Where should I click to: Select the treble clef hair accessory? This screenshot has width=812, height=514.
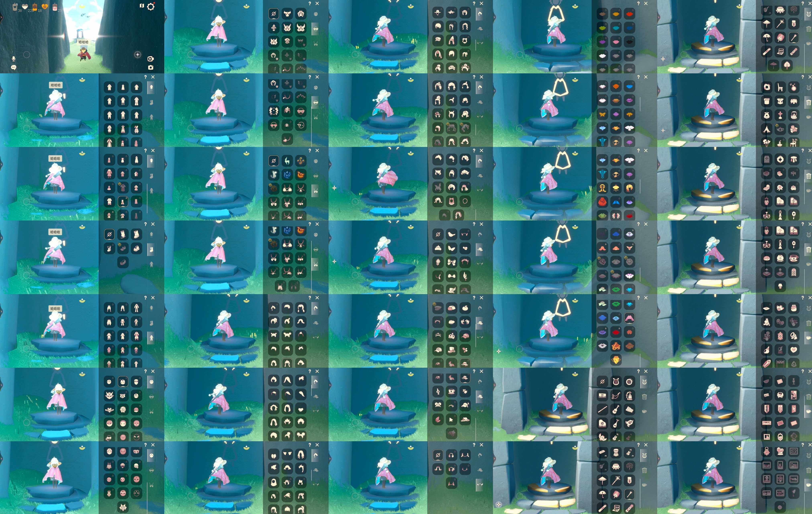tap(438, 392)
